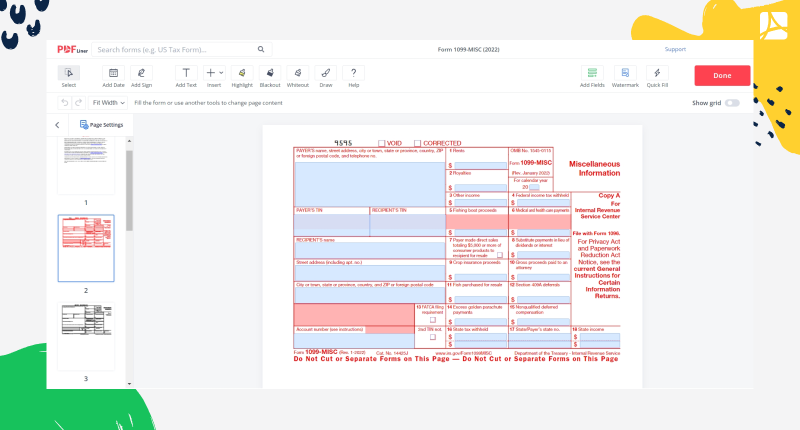Click the Excess golden parachute payments field
The image size is (800, 430).
point(481,322)
